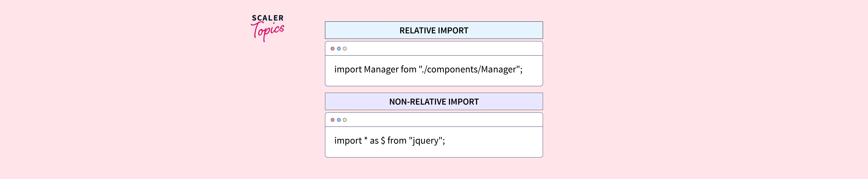The height and width of the screenshot is (179, 868).
Task: Click the yellow dot in the jquery code window
Action: click(x=345, y=120)
